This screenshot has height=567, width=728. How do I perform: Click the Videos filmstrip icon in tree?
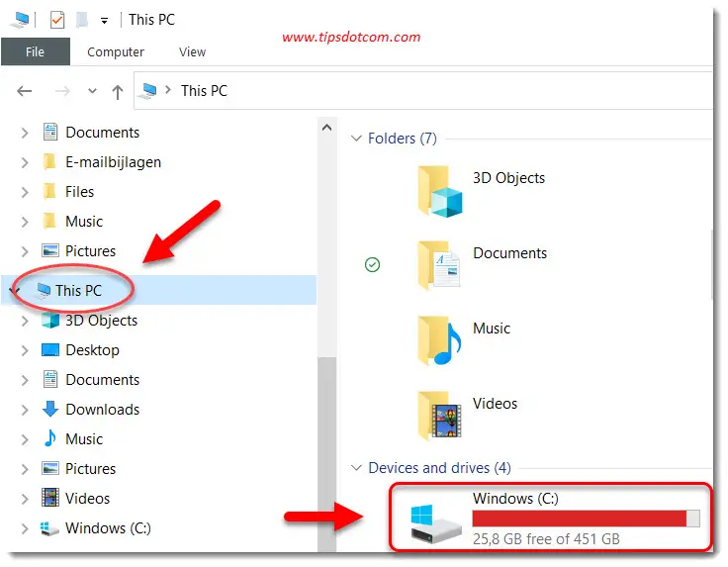50,498
